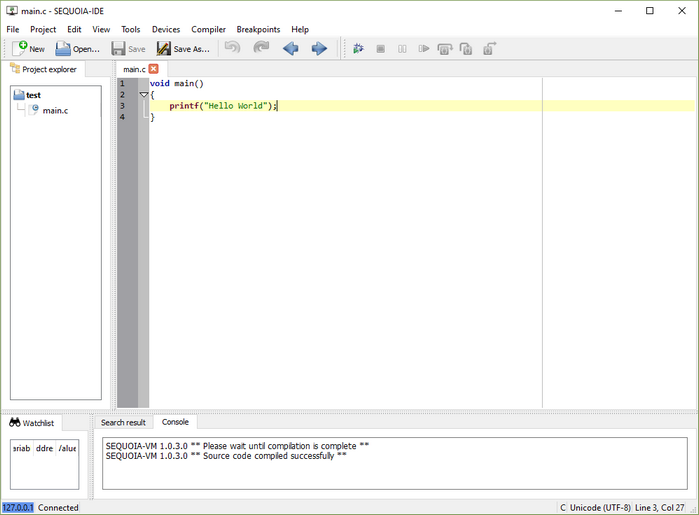Select main.c in project tree
The width and height of the screenshot is (699, 515).
49,110
